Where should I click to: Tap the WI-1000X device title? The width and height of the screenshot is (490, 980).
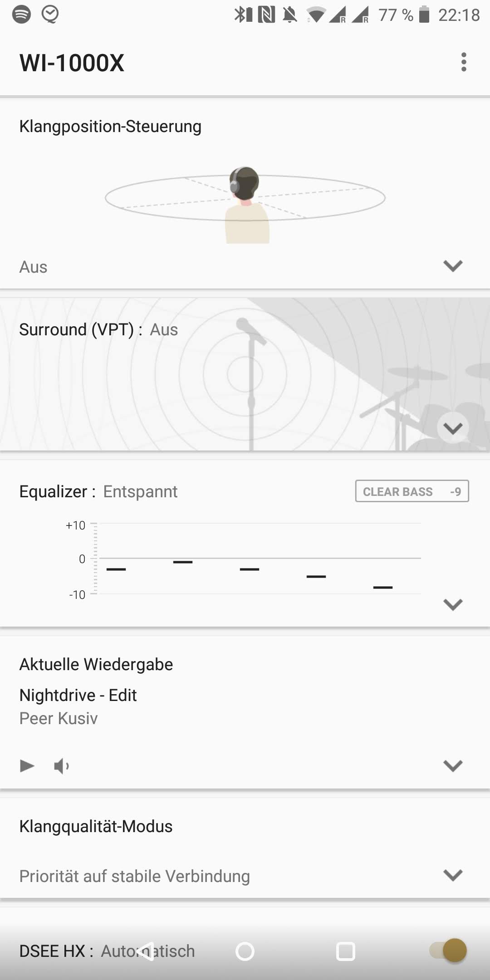point(72,63)
